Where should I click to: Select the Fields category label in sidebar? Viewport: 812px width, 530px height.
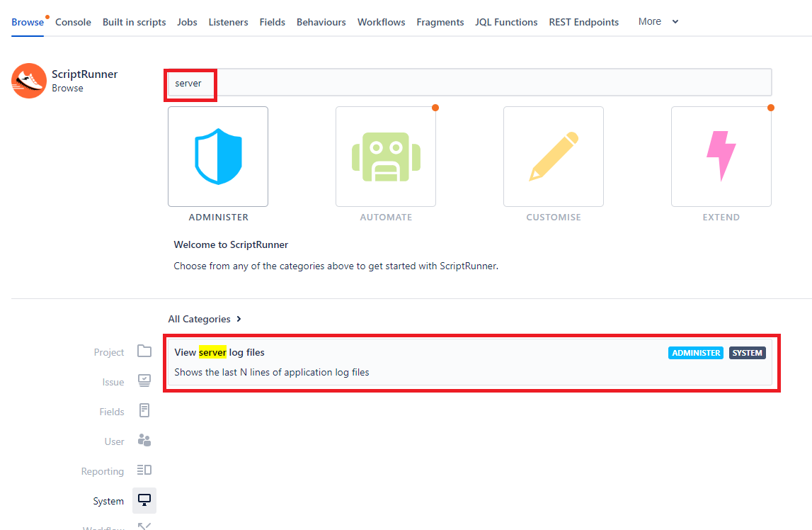112,412
